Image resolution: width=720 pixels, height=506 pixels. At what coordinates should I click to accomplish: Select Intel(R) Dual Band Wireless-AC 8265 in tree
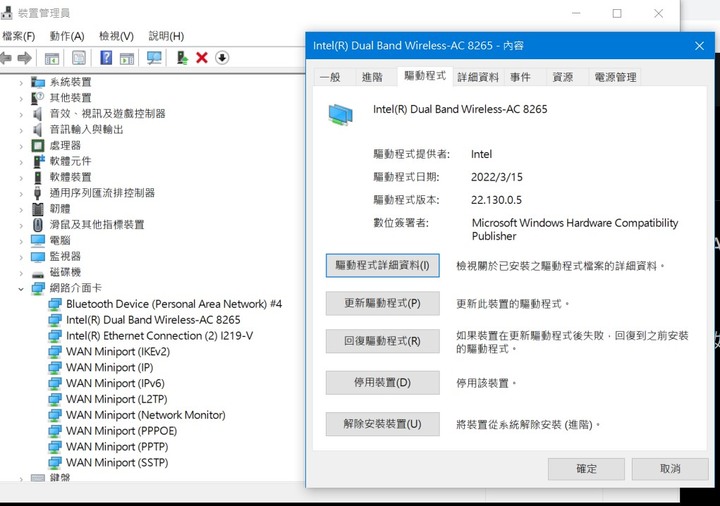[153, 320]
